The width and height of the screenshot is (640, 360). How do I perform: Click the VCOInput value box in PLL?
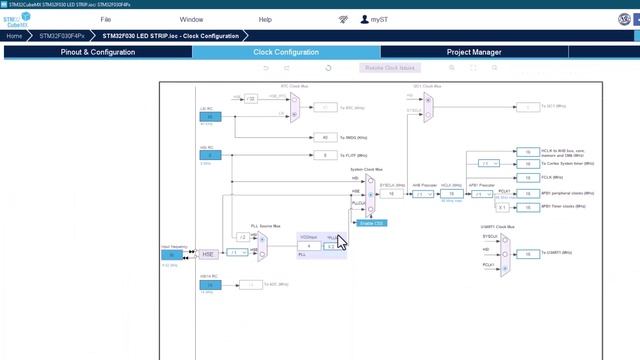309,246
